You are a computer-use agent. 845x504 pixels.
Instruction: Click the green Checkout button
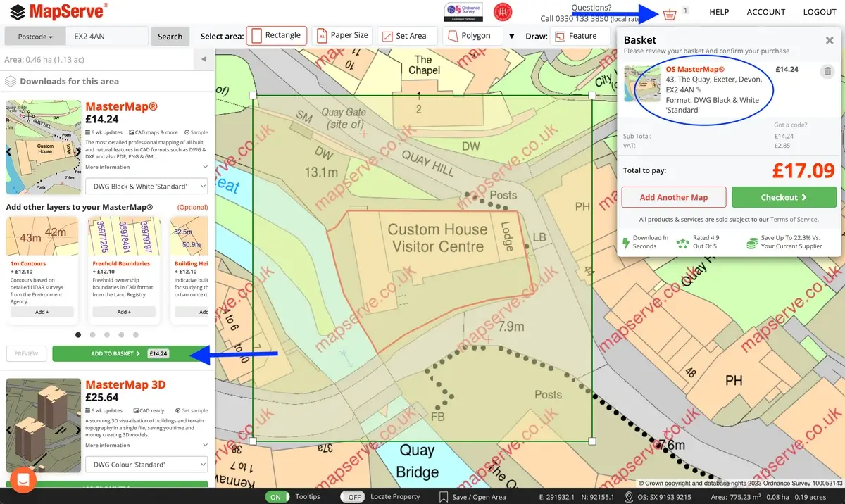[784, 197]
